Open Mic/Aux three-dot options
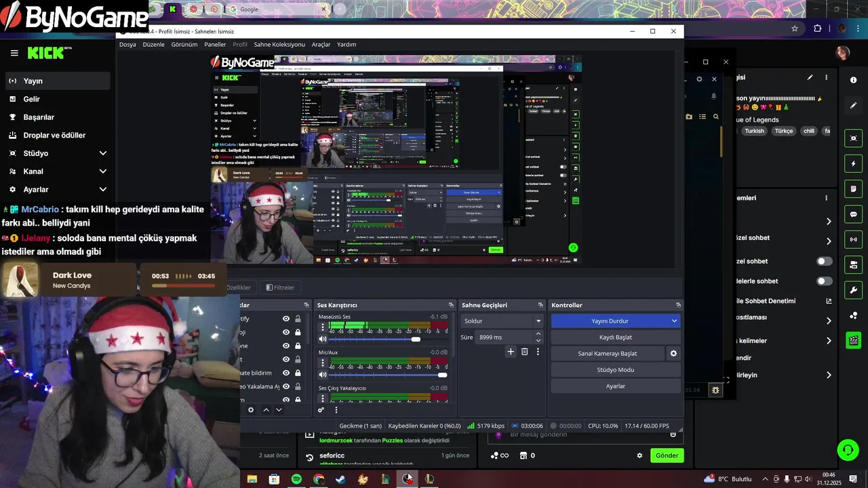Viewport: 868px width, 488px height. point(323,363)
